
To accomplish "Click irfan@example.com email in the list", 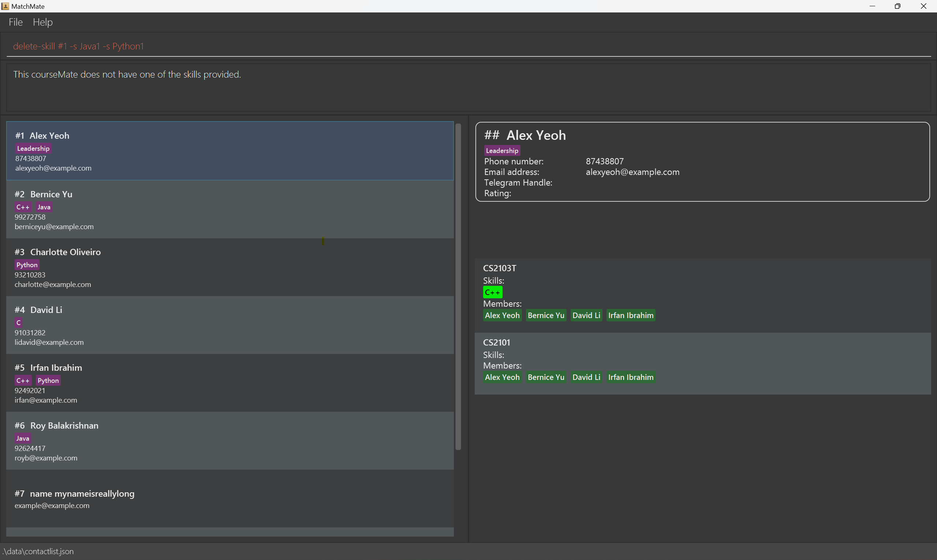I will (x=46, y=400).
